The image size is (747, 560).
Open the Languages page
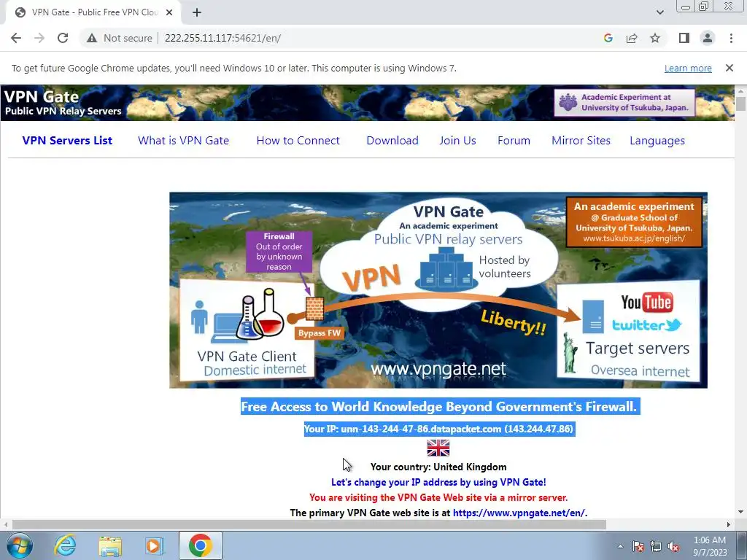(x=657, y=141)
